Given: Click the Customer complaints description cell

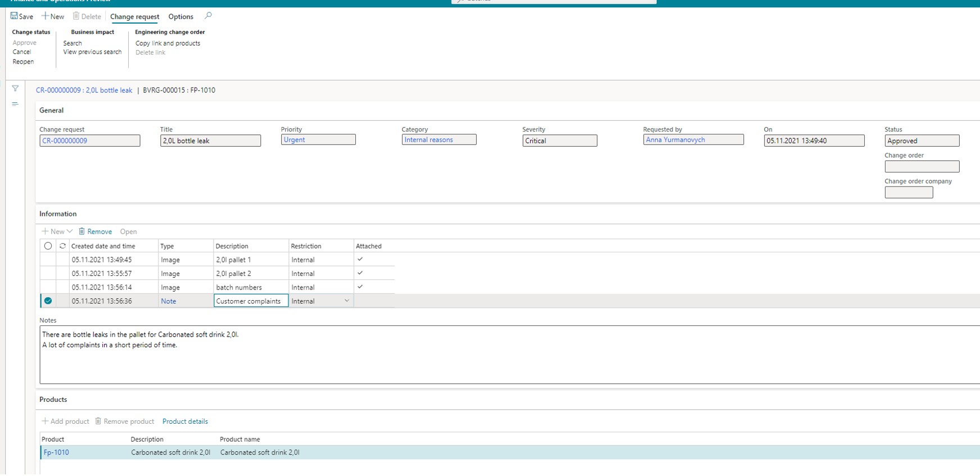Looking at the screenshot, I should click(251, 301).
